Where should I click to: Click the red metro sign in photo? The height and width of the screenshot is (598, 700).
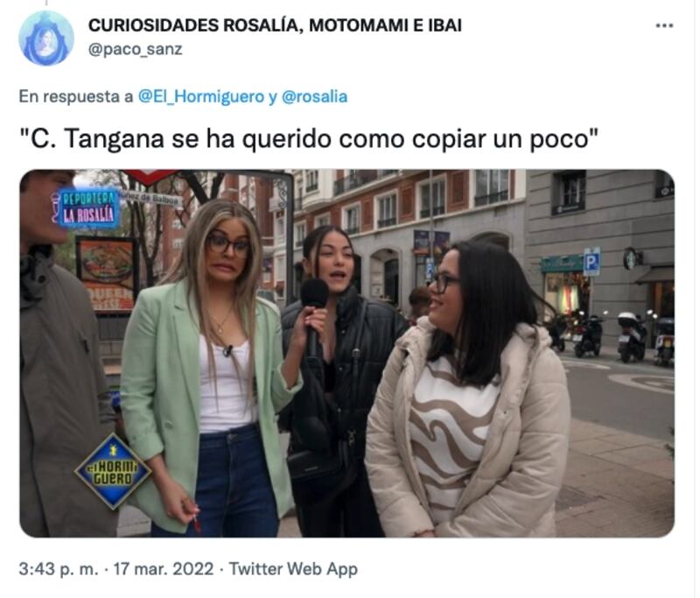pyautogui.click(x=150, y=177)
